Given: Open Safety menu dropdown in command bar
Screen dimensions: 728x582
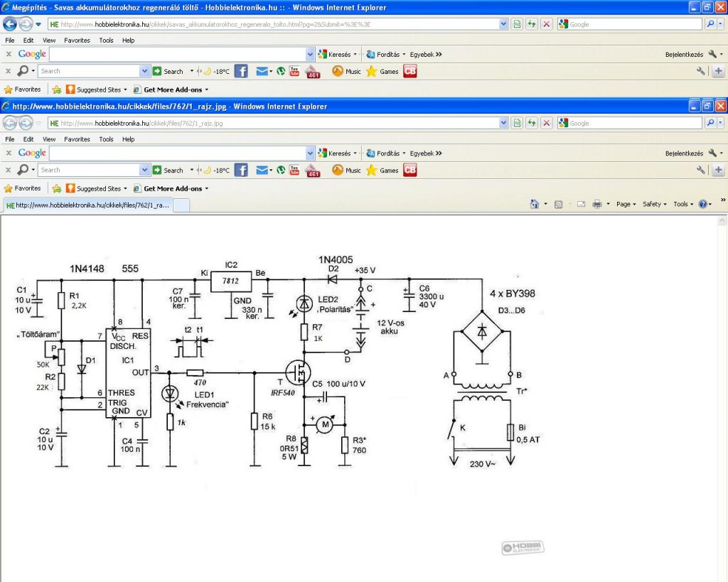Looking at the screenshot, I should tap(655, 204).
